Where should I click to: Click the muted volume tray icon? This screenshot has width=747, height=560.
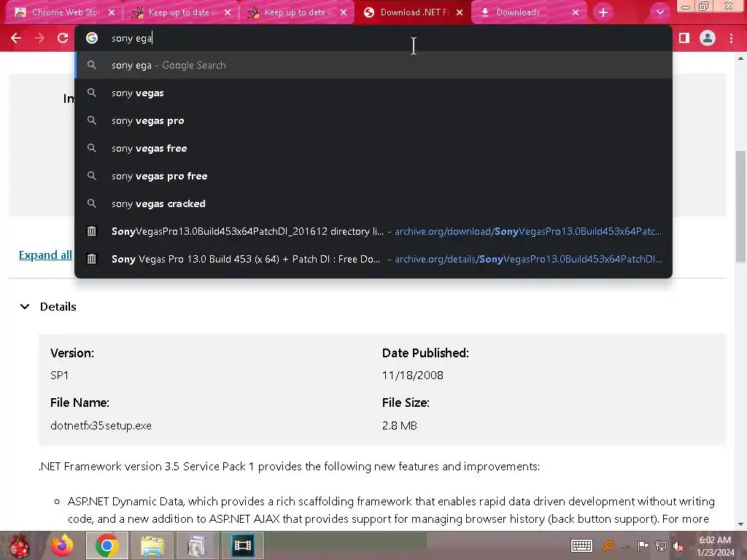pos(678,546)
